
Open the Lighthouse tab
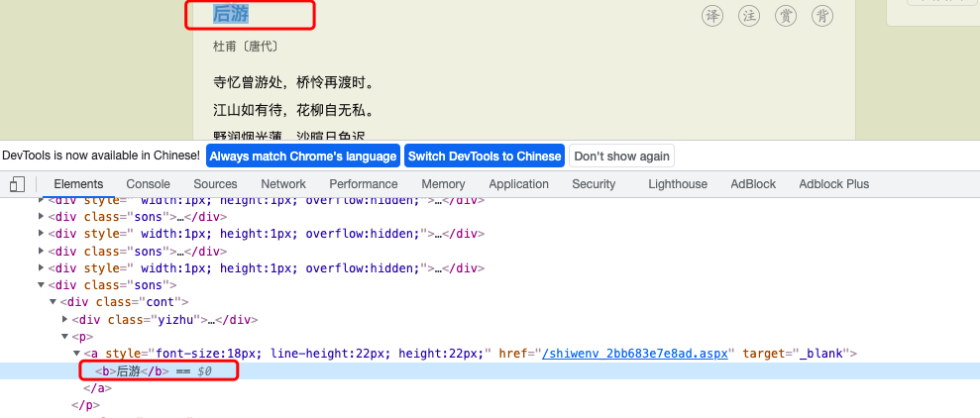coord(678,183)
